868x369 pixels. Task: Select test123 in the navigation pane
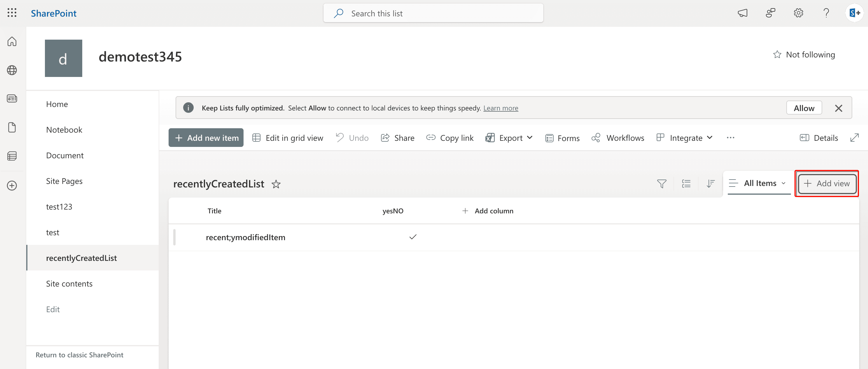59,206
